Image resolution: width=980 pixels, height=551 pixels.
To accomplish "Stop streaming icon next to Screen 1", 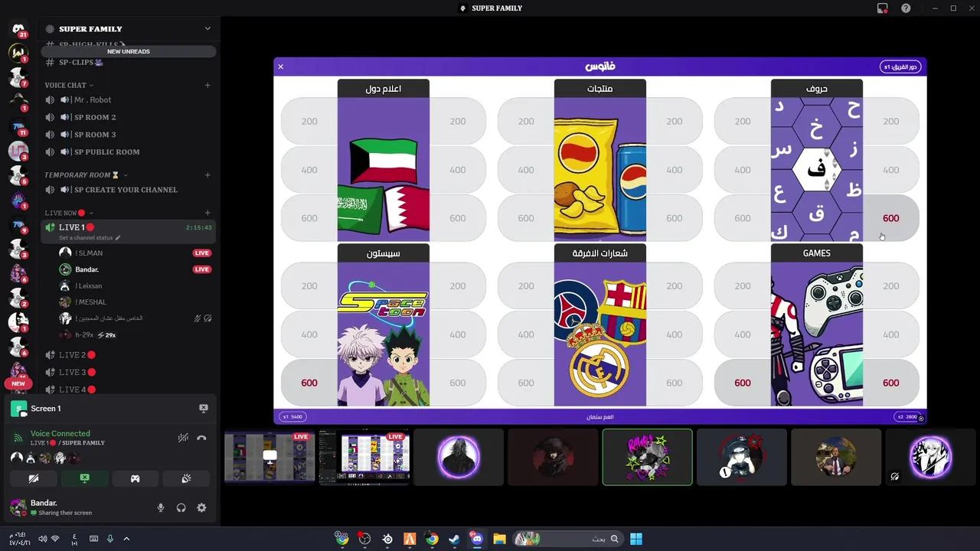I will (203, 409).
